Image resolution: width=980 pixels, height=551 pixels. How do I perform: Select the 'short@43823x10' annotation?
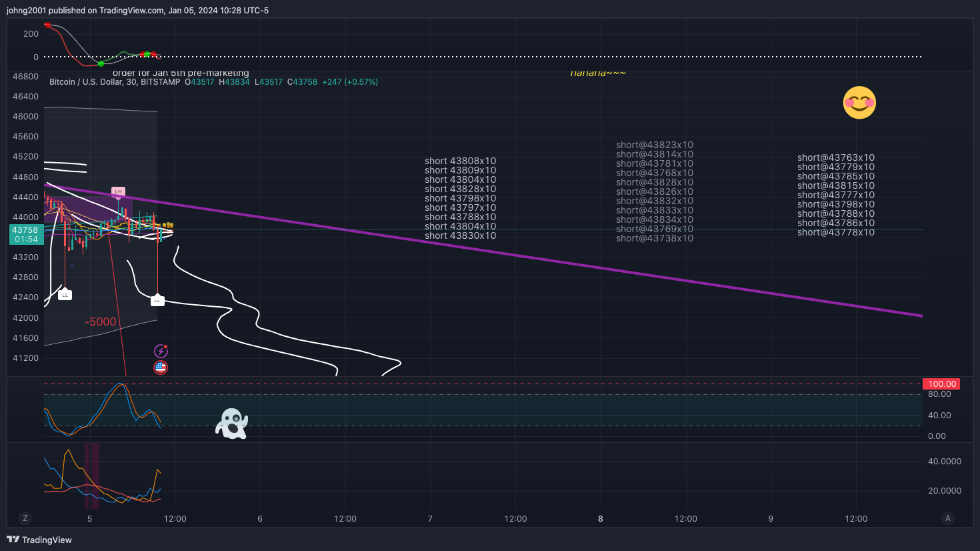655,145
